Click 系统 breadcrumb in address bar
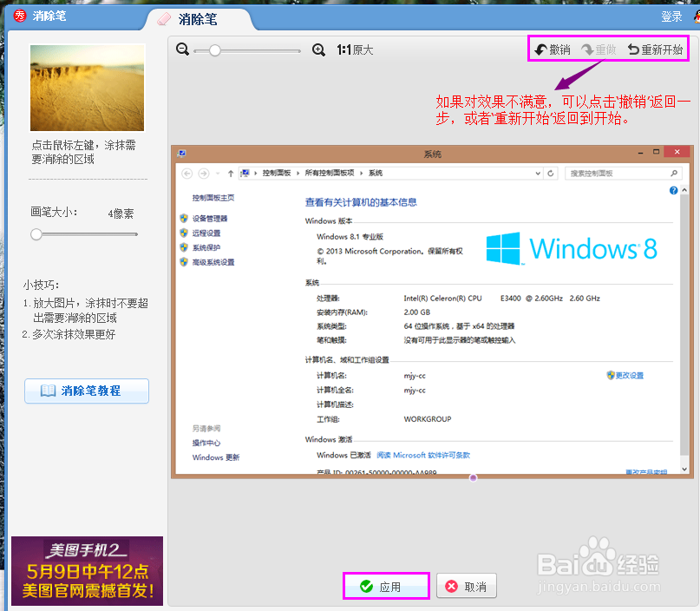The height and width of the screenshot is (611, 700). [x=376, y=173]
